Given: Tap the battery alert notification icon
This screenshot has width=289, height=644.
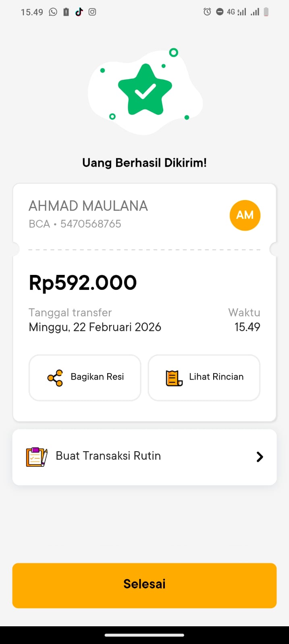Looking at the screenshot, I should click(x=66, y=12).
